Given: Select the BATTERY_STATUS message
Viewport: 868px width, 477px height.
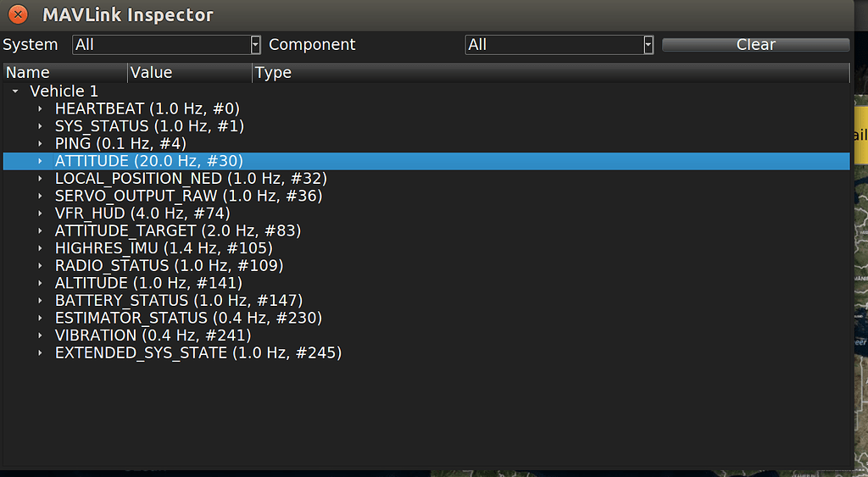Looking at the screenshot, I should click(x=178, y=301).
